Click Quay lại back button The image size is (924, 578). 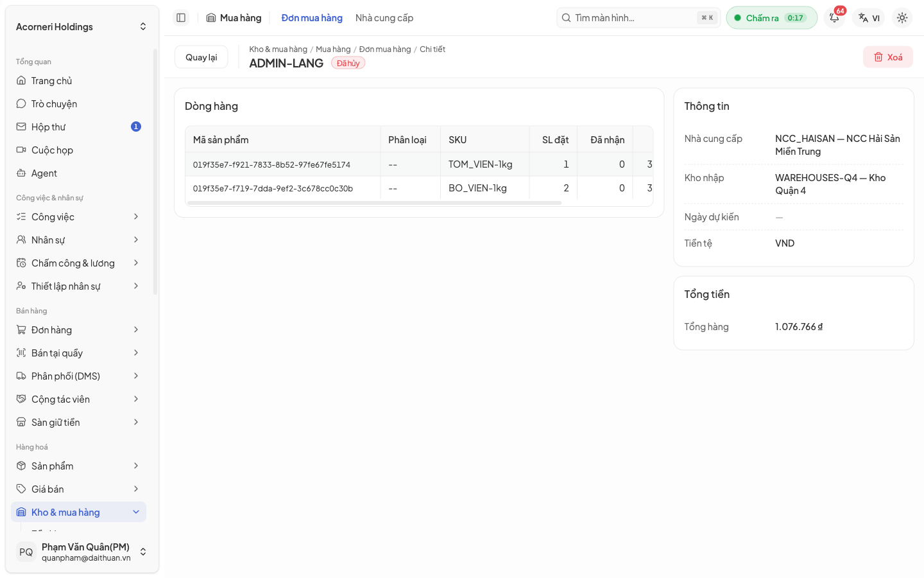tap(201, 57)
